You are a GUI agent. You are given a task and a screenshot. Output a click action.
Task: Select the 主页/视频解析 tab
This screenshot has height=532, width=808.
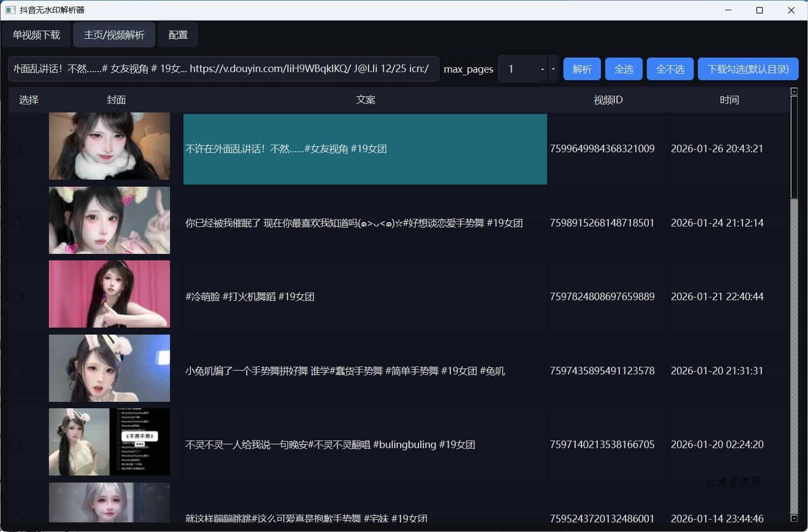[114, 34]
